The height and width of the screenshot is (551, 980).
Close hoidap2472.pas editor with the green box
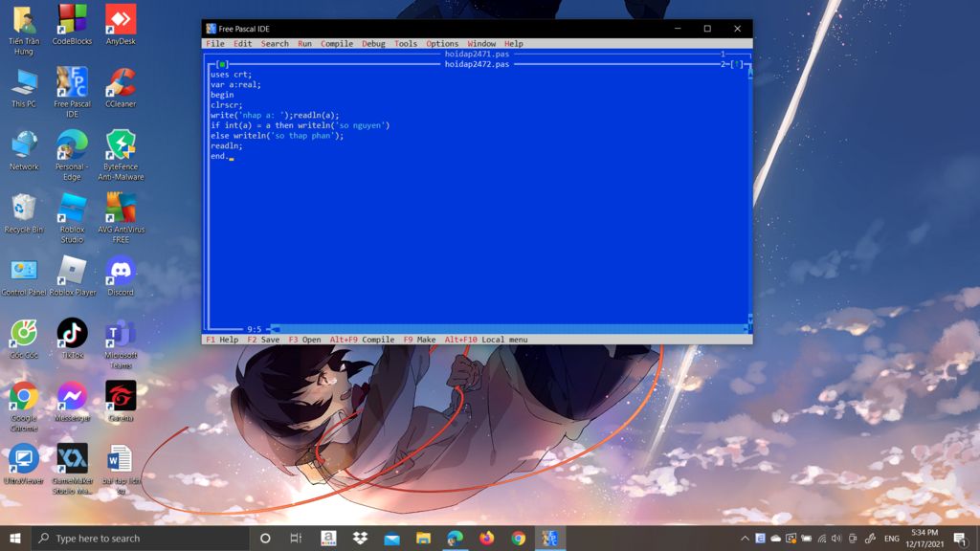pos(222,64)
